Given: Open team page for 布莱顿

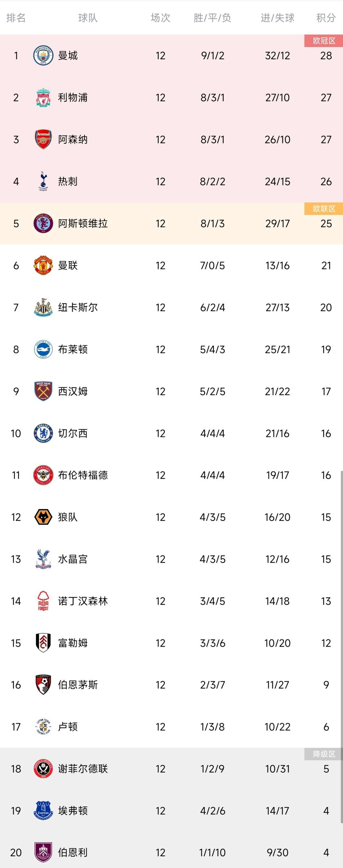Looking at the screenshot, I should (73, 349).
